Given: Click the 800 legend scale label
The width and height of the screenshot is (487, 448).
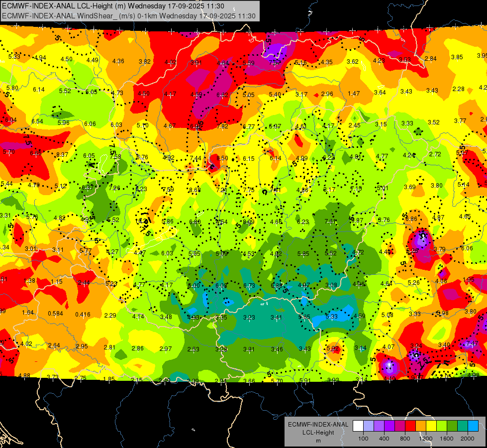Looking at the screenshot, I should 405,439.
